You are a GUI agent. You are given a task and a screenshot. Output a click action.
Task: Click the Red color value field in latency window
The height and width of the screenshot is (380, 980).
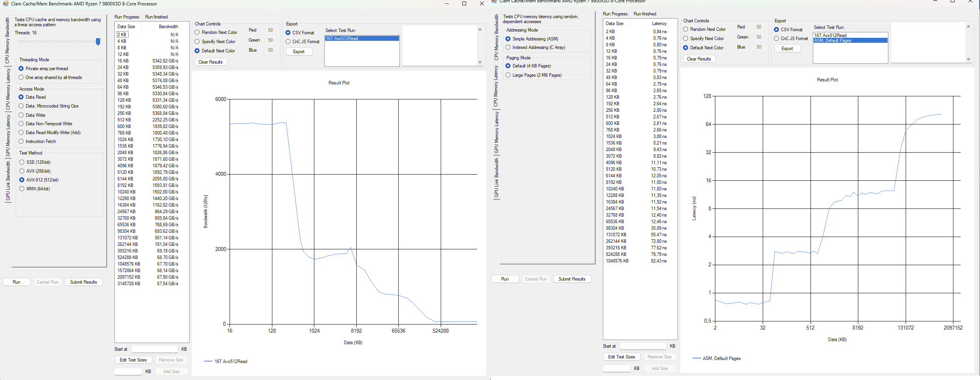pyautogui.click(x=759, y=27)
